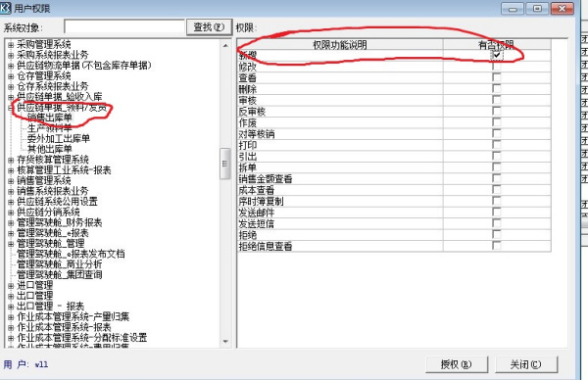Select the 生产领料单 tree item
Screen dimensions: 588x380
(50, 128)
